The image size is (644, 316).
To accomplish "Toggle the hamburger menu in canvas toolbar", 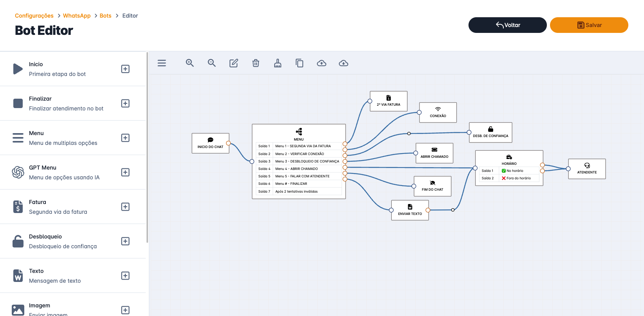I will click(162, 63).
